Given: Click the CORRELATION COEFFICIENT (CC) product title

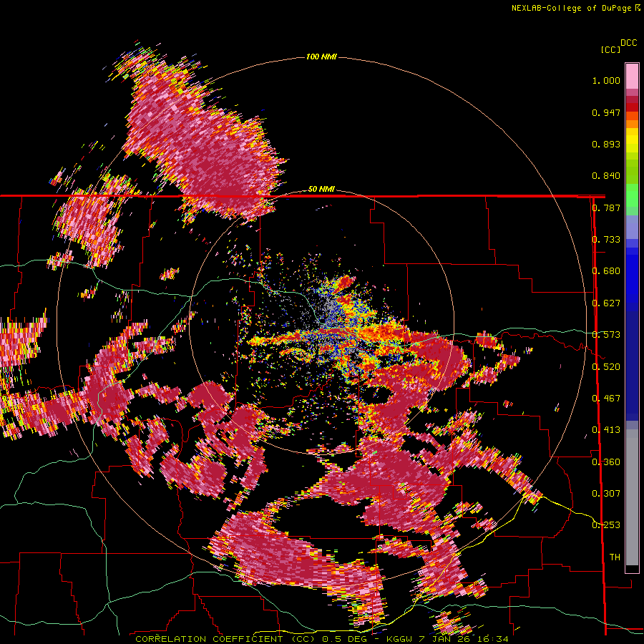Looking at the screenshot, I should point(225,639).
